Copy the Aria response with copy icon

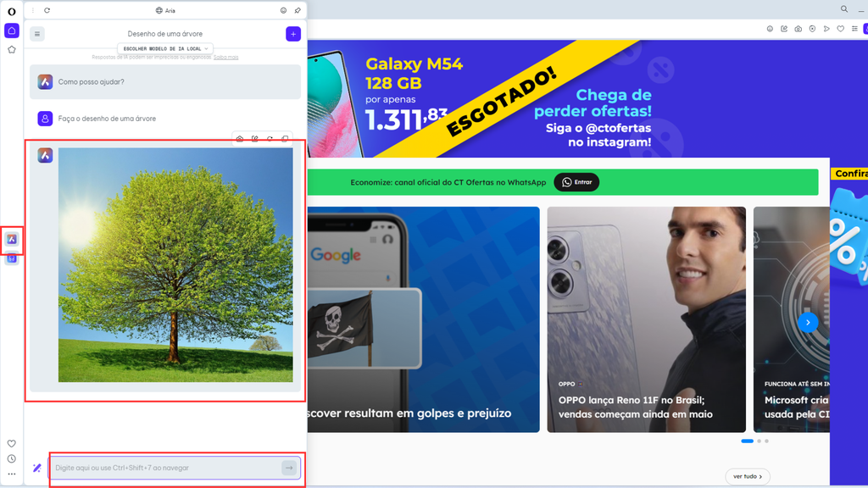pos(285,139)
